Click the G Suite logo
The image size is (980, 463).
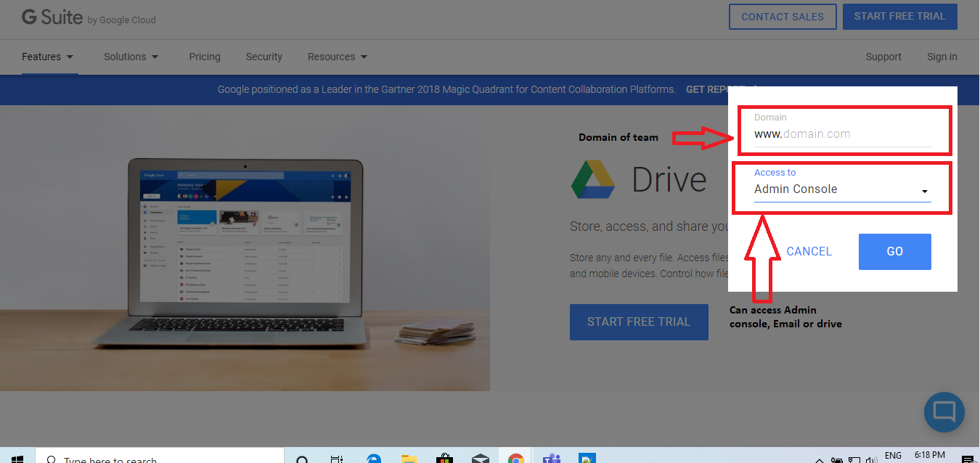coord(51,17)
